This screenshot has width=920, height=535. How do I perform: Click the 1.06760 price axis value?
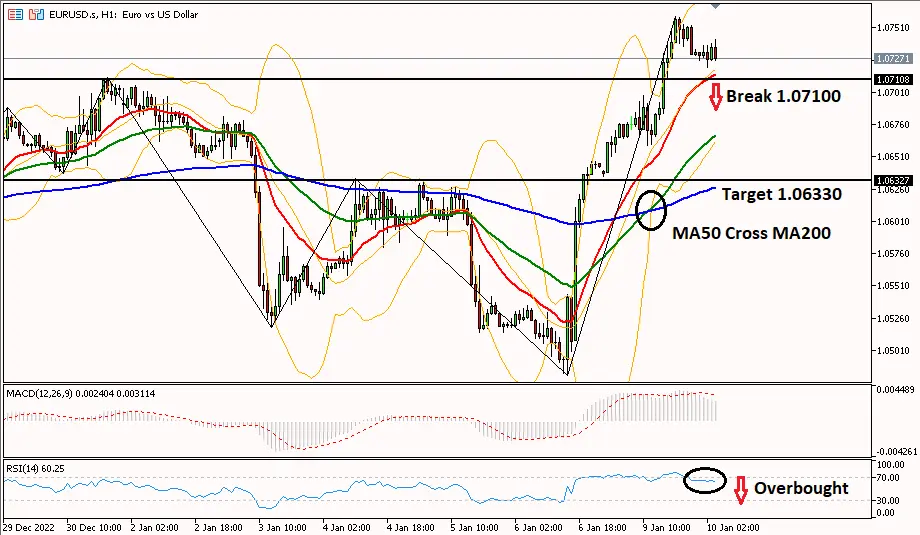point(892,124)
